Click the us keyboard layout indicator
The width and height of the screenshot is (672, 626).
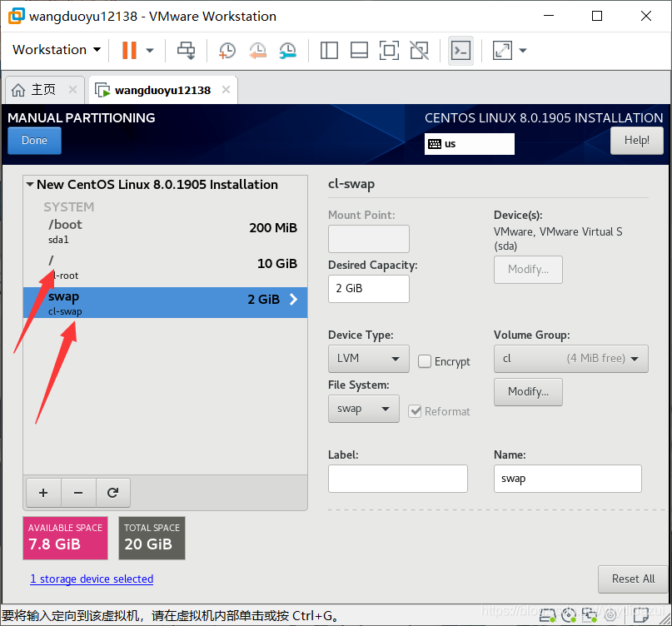pos(470,144)
